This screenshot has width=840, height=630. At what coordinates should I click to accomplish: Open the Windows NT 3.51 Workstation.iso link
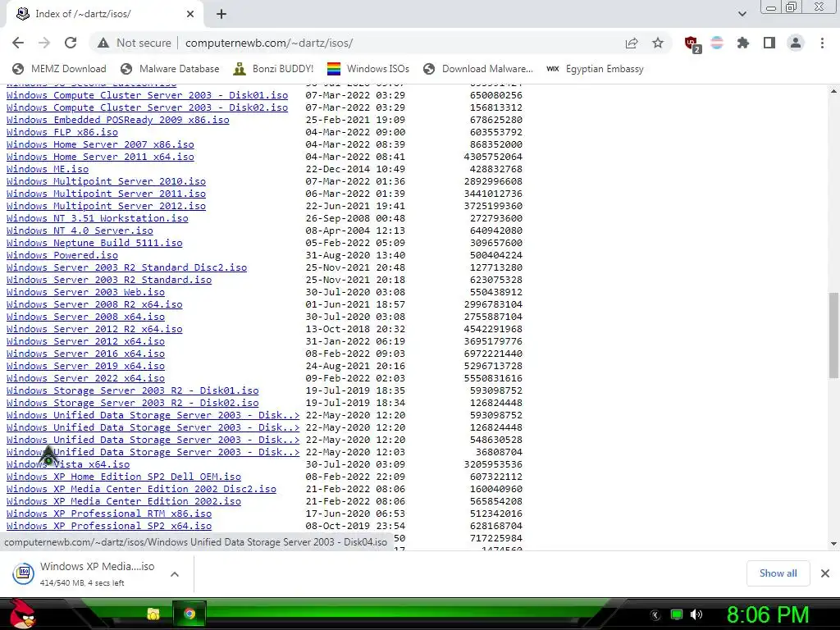(98, 218)
